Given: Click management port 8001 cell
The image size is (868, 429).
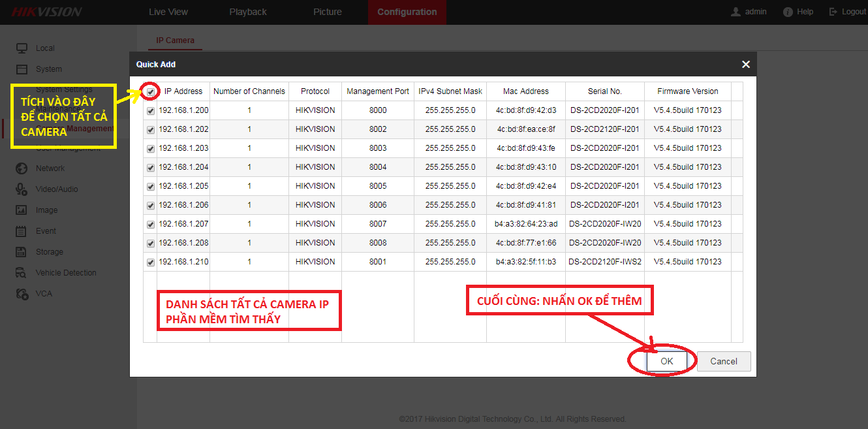Looking at the screenshot, I should pos(378,262).
